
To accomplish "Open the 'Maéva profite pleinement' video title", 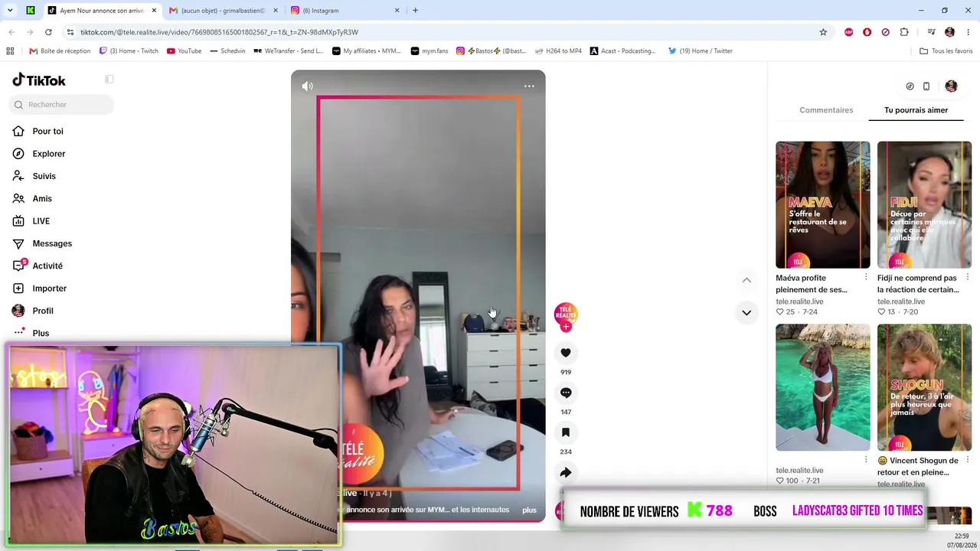I will (812, 284).
